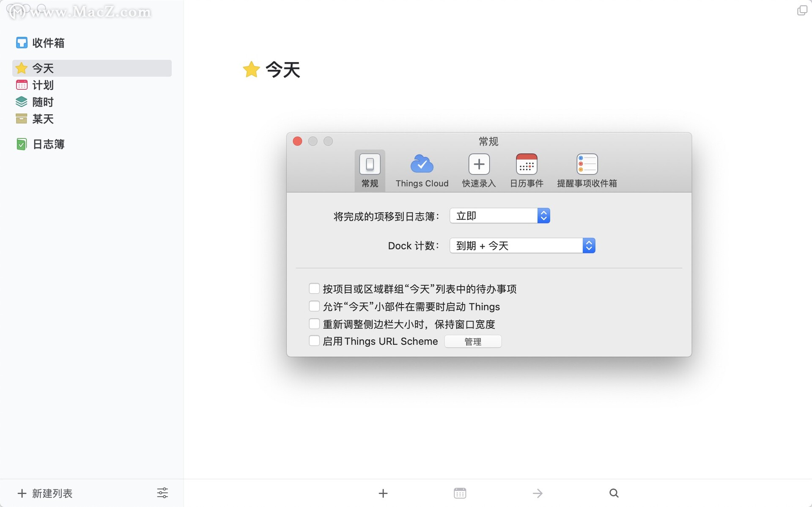The width and height of the screenshot is (812, 507).
Task: Switch to 日历事件 calendar events tab
Action: tap(527, 171)
